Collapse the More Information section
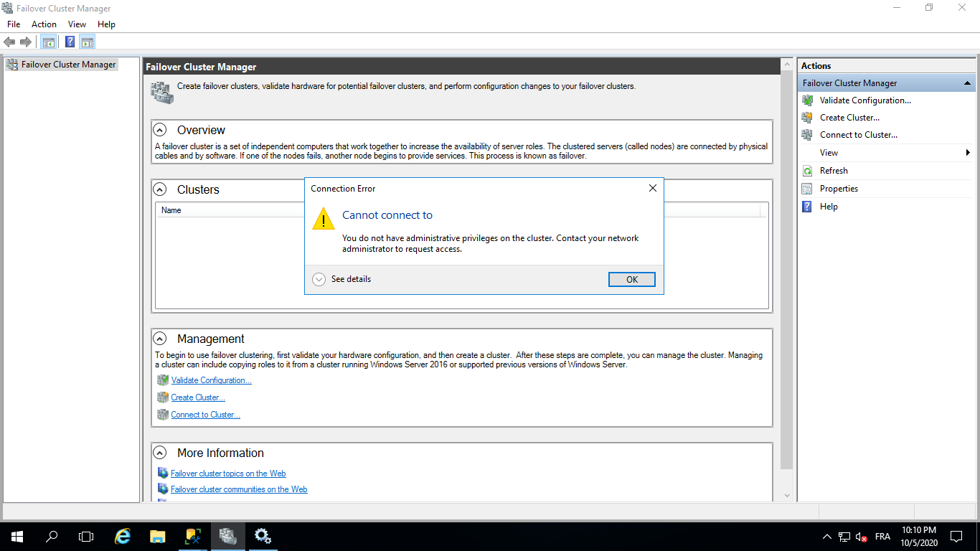The image size is (980, 551). 161,453
